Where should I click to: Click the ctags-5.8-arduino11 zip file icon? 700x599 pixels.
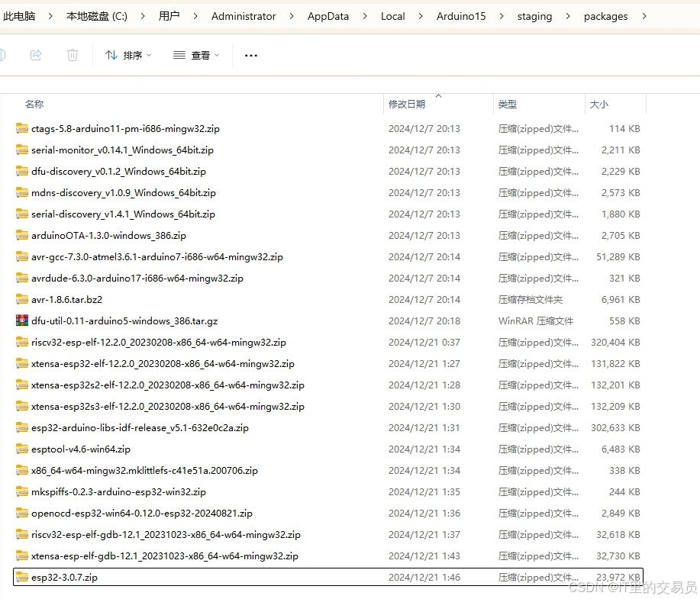(22, 128)
